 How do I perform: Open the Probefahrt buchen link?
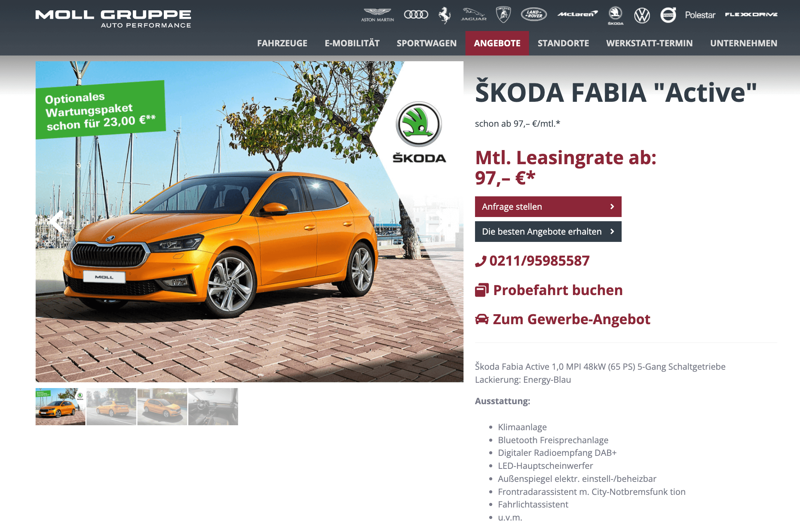point(558,290)
